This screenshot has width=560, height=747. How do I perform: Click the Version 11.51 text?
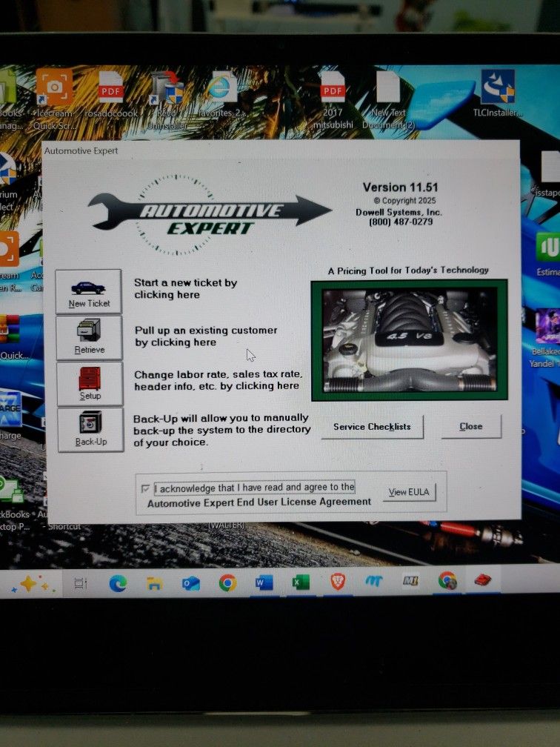pos(400,187)
